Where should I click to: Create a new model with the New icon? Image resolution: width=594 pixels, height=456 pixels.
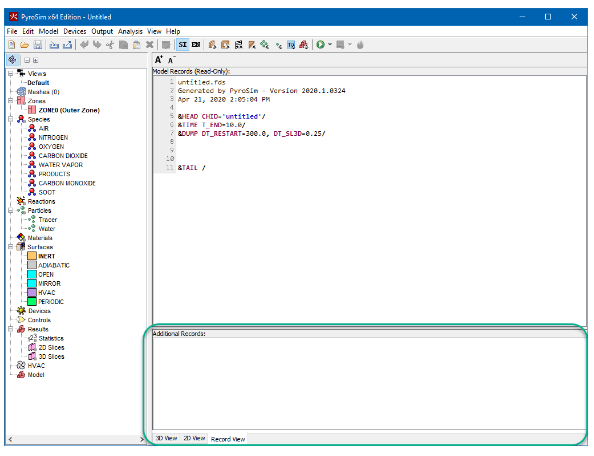tap(12, 45)
